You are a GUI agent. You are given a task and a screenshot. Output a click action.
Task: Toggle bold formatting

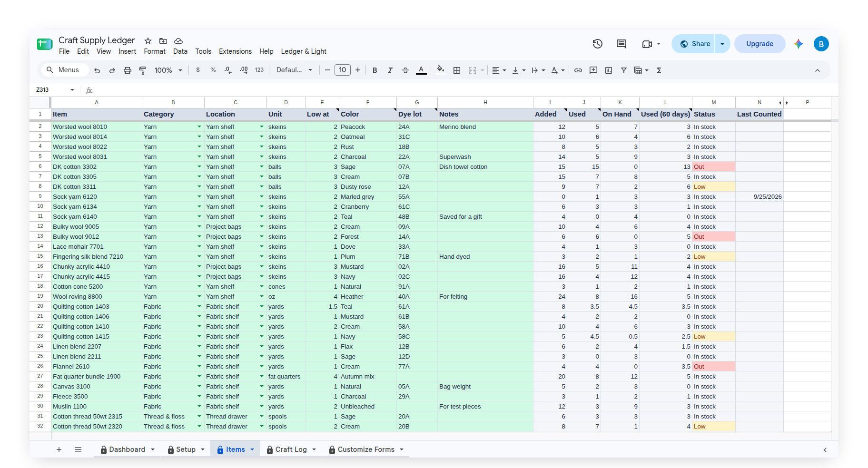click(375, 70)
